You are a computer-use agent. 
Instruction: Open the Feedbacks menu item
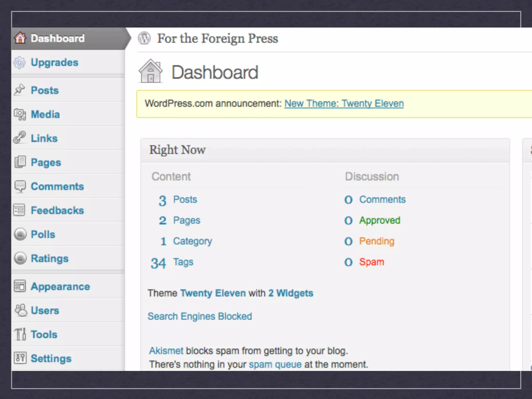(x=57, y=210)
